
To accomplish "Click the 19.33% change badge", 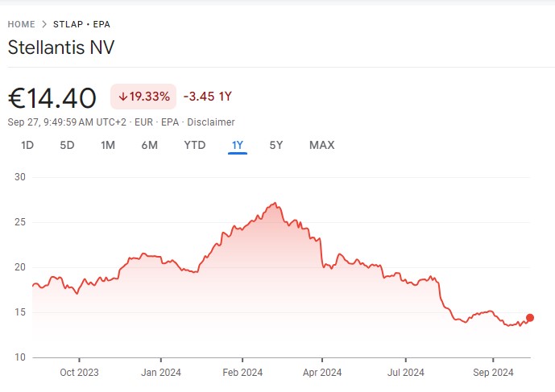I will (x=143, y=97).
